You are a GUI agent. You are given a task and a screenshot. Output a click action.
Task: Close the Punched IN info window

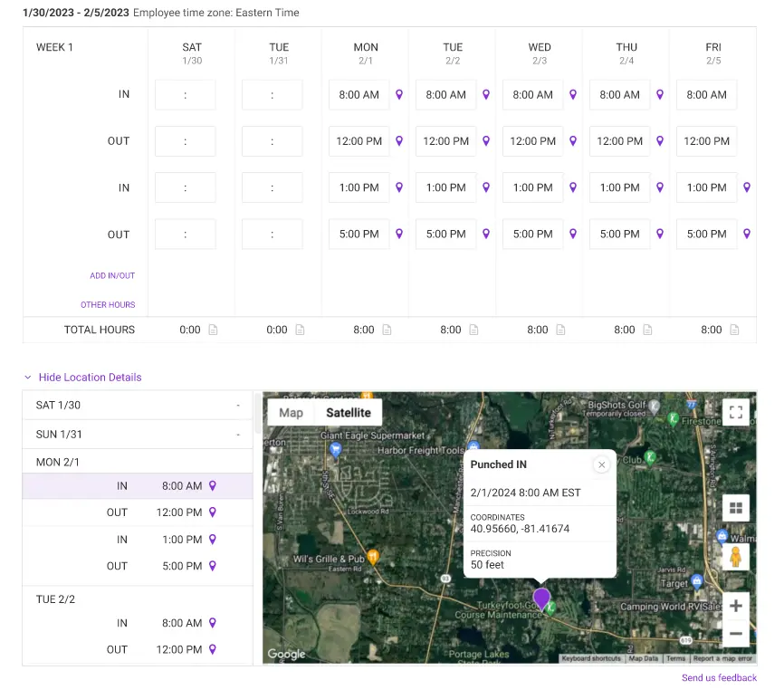601,464
